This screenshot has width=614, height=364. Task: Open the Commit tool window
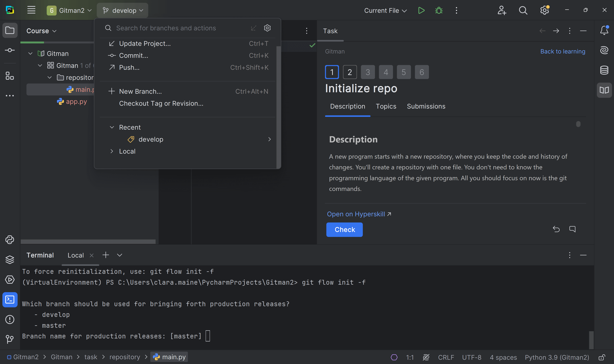pos(10,50)
